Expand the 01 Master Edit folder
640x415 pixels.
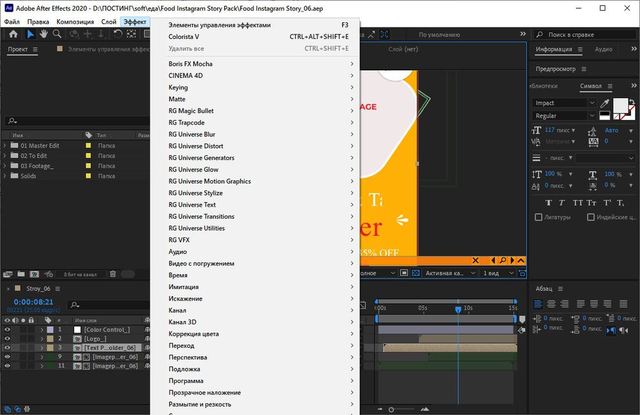(x=7, y=145)
